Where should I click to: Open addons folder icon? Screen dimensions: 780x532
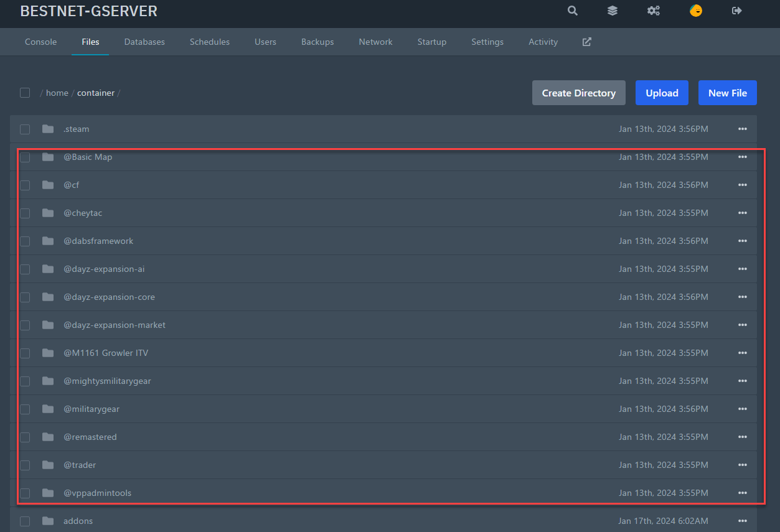tap(48, 521)
